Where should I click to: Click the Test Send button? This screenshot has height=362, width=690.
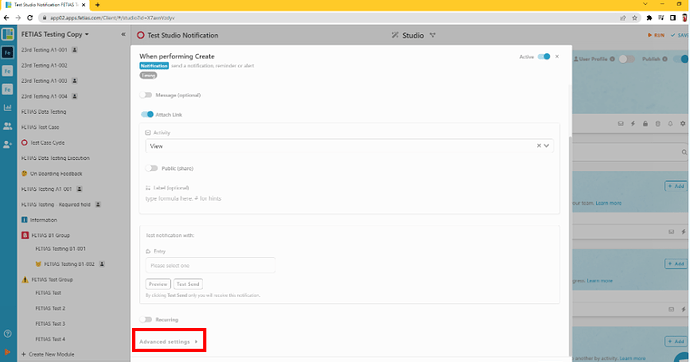click(x=188, y=284)
